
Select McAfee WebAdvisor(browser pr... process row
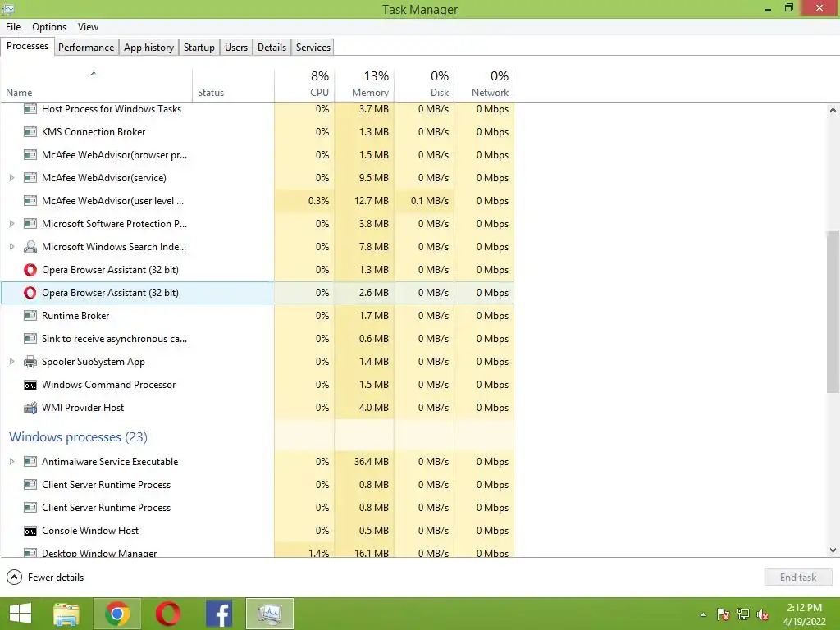click(257, 155)
